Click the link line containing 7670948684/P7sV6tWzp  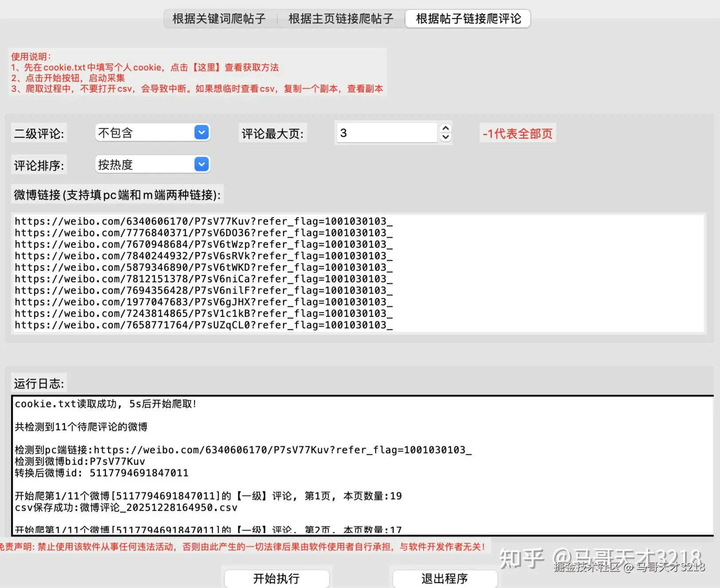(203, 244)
